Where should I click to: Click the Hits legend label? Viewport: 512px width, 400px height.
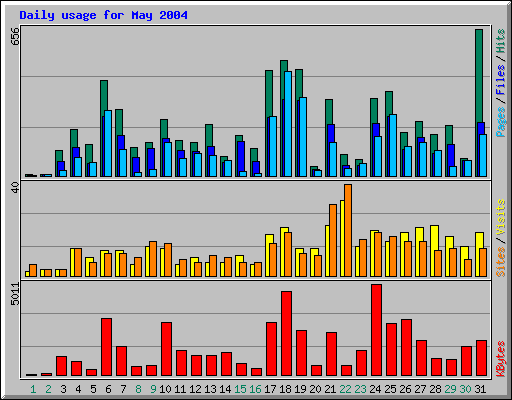coord(501,41)
